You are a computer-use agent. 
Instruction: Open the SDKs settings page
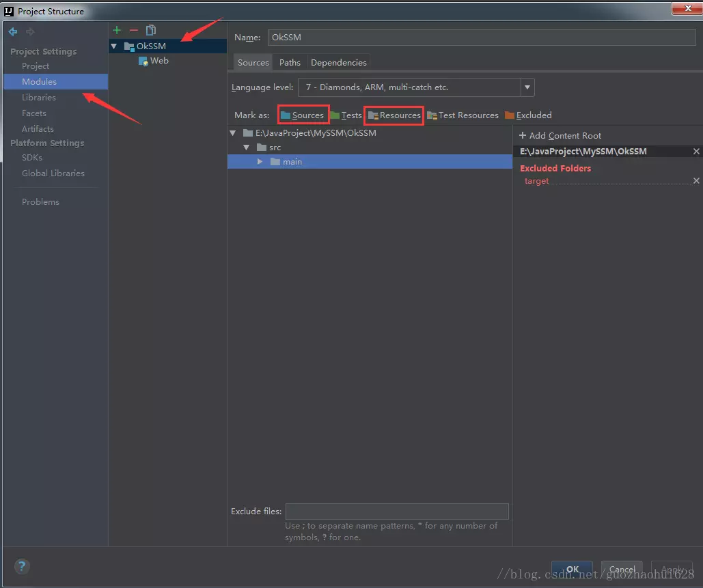tap(32, 157)
